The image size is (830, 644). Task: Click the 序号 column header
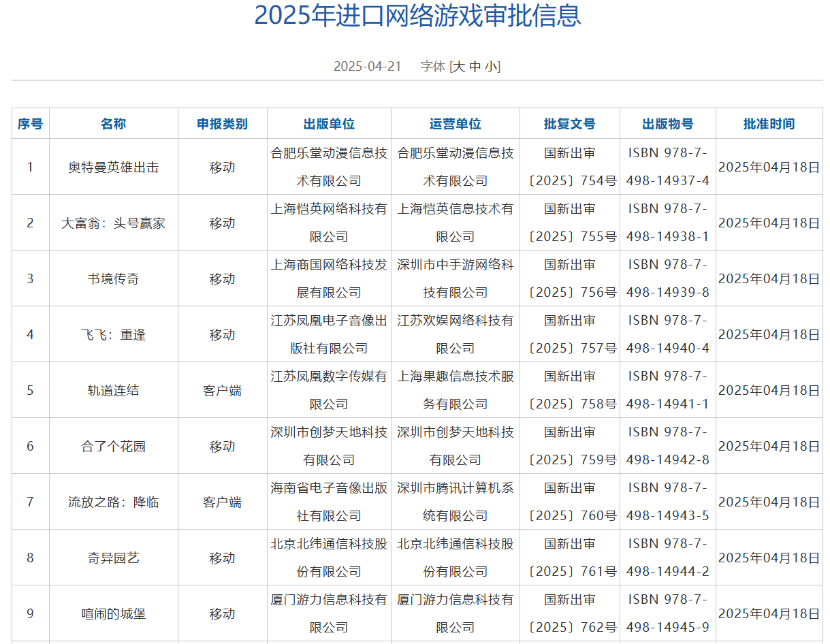[30, 124]
